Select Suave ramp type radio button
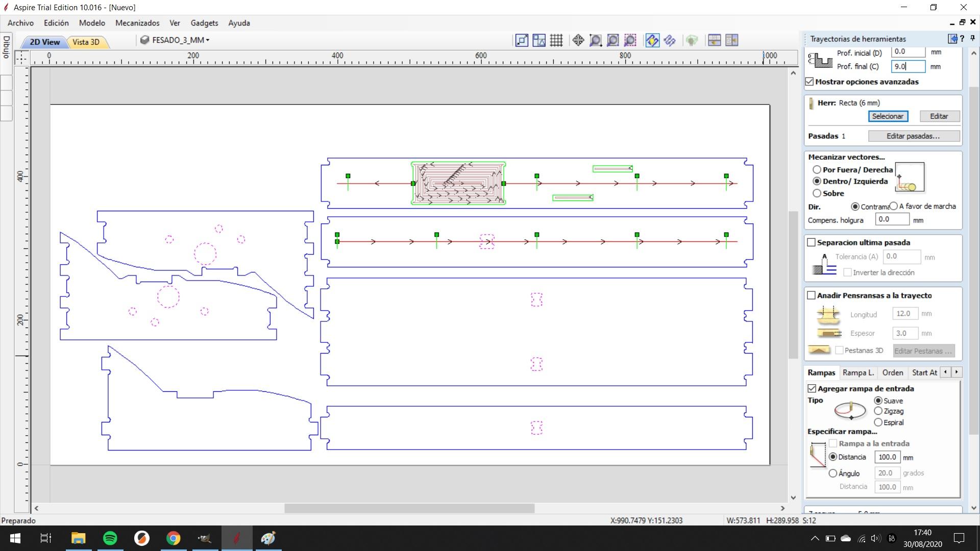The height and width of the screenshot is (551, 980). pos(877,400)
